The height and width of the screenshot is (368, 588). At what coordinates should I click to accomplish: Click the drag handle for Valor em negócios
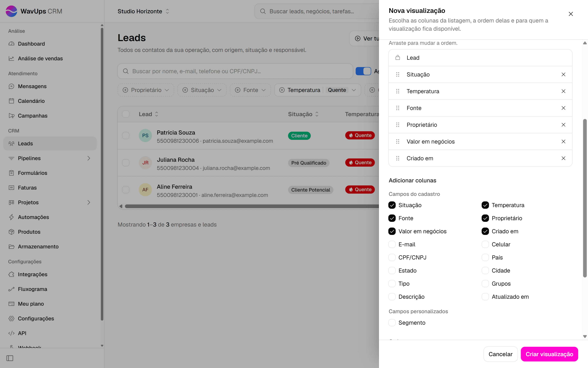398,142
